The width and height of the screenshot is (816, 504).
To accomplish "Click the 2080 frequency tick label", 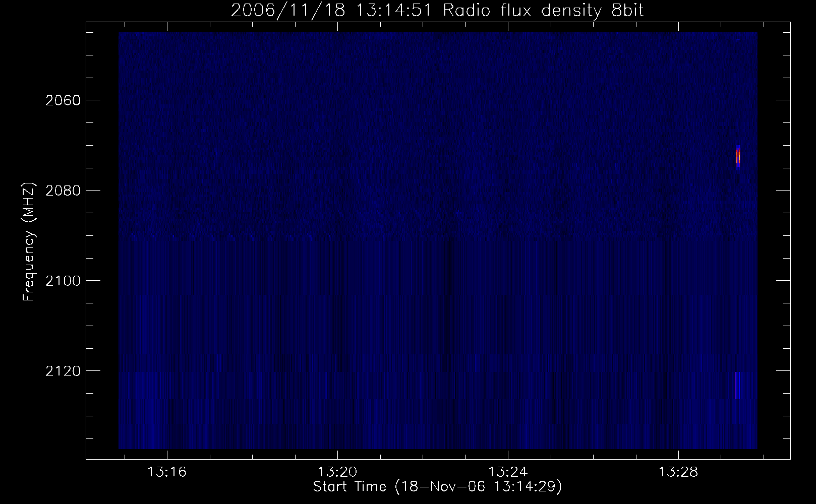I will (63, 191).
